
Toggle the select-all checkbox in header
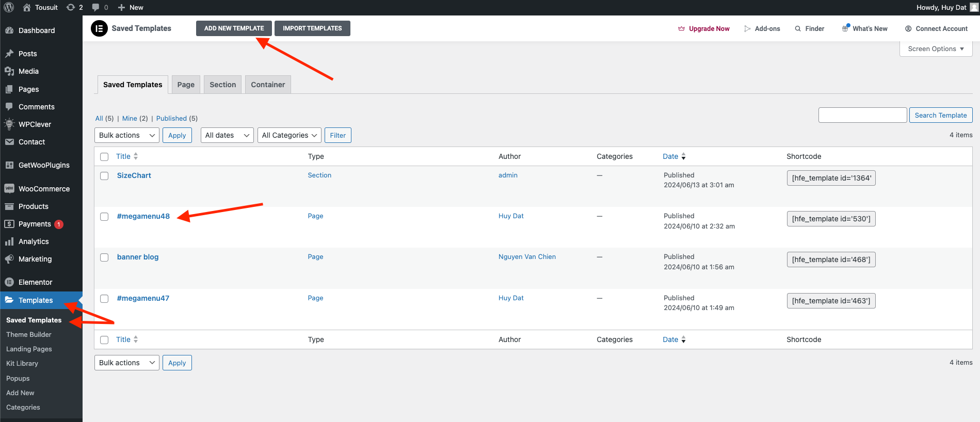click(x=104, y=157)
